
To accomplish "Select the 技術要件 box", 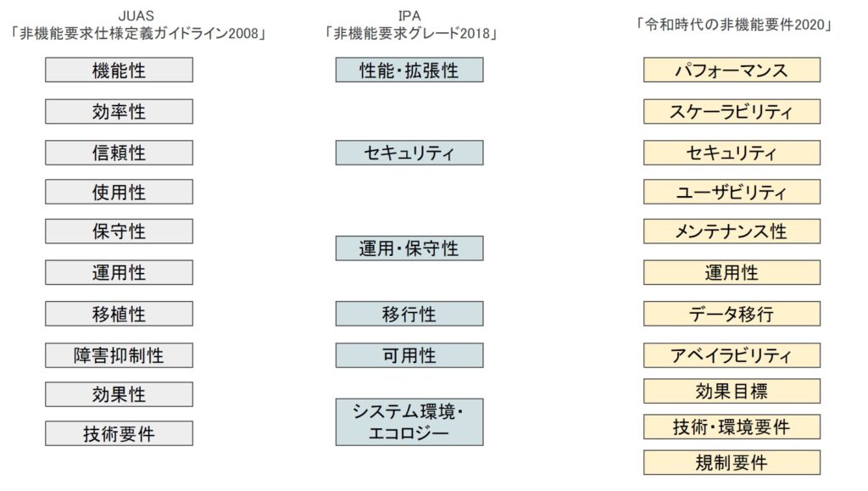I will 119,433.
